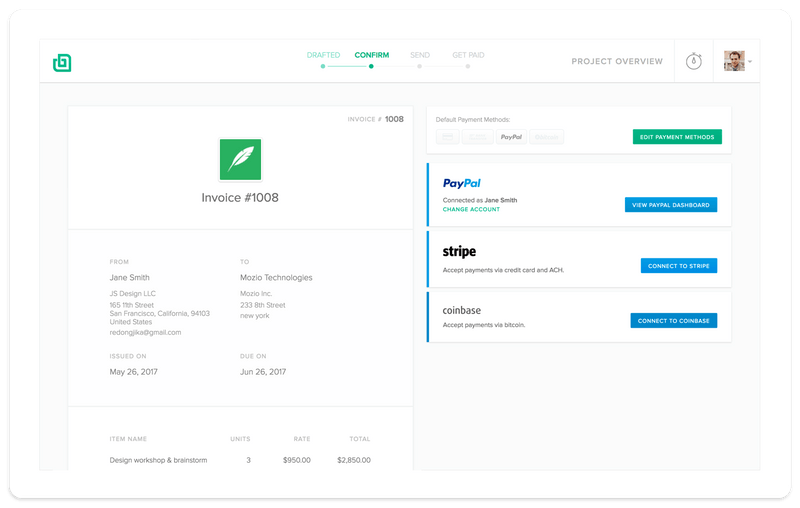The height and width of the screenshot is (508, 800).
Task: Click Edit Payment Methods button
Action: [677, 137]
